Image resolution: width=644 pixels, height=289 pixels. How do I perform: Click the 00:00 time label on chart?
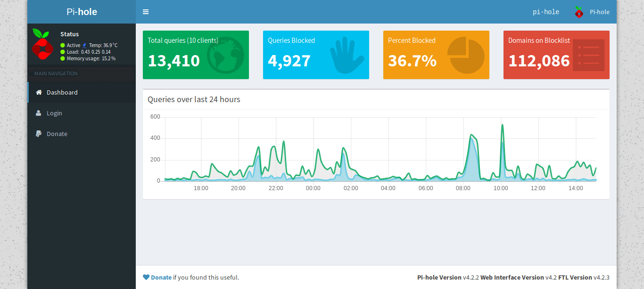313,188
